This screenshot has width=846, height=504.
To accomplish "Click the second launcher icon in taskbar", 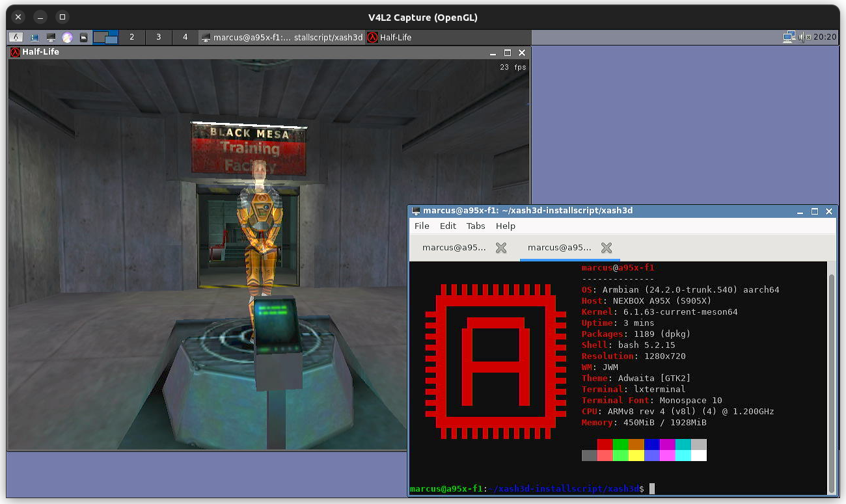I will (34, 38).
